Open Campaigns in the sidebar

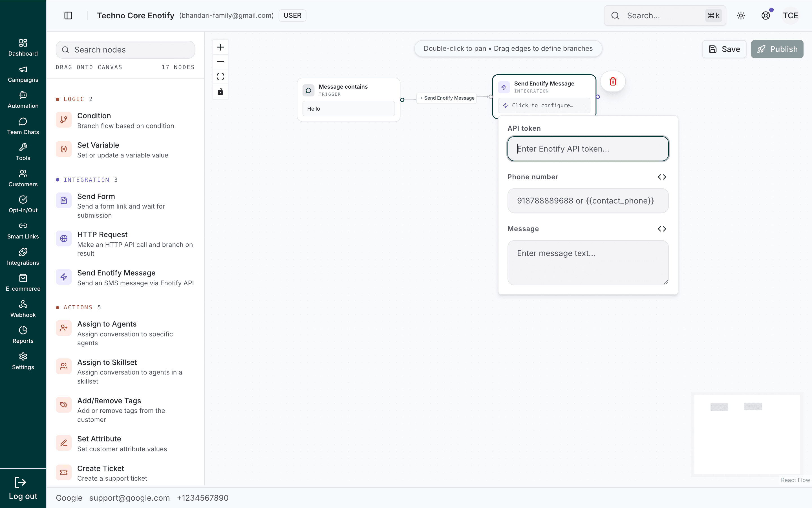click(23, 74)
